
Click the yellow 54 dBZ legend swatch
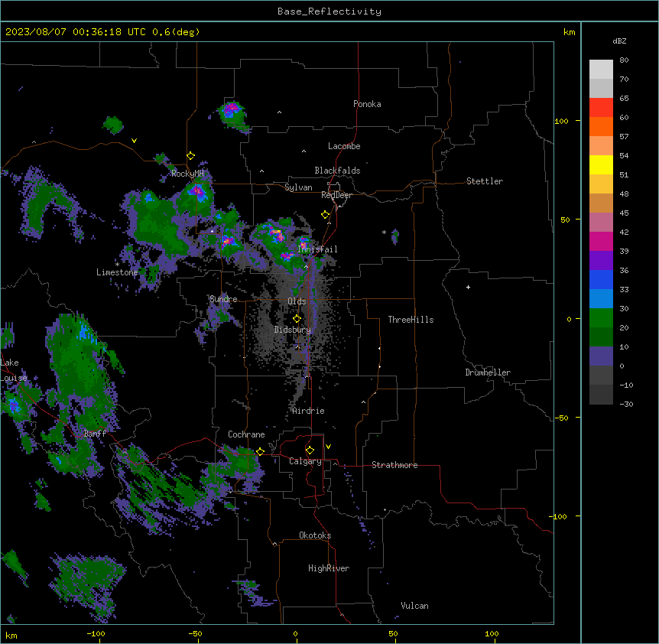[x=601, y=164]
